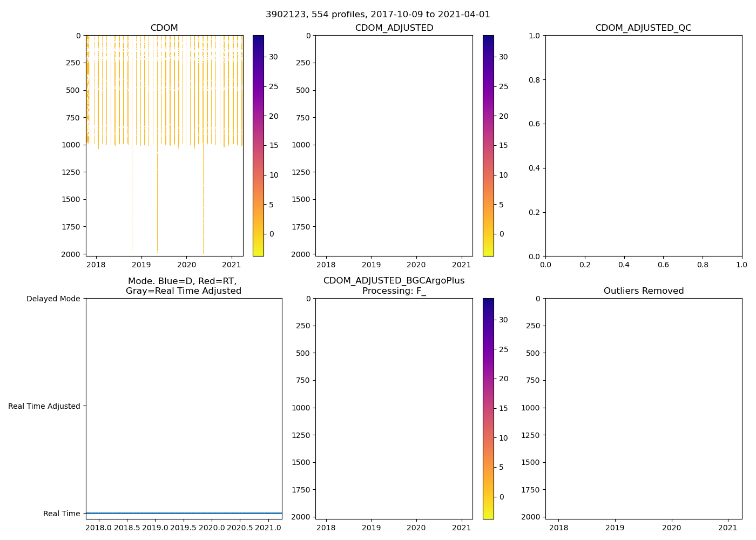Click the Delayed Mode axis label
The width and height of the screenshot is (756, 540).
click(x=53, y=299)
